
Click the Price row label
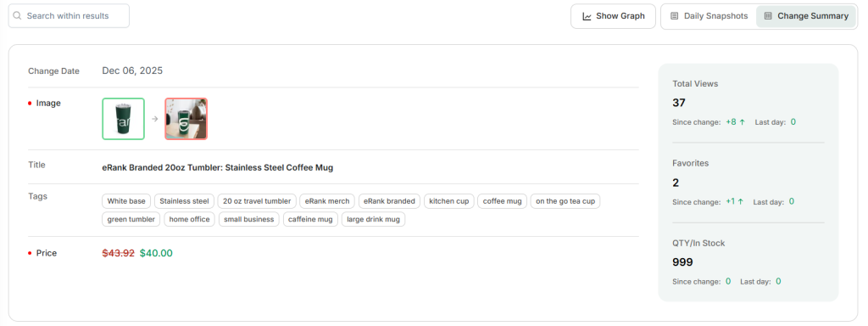pyautogui.click(x=47, y=253)
